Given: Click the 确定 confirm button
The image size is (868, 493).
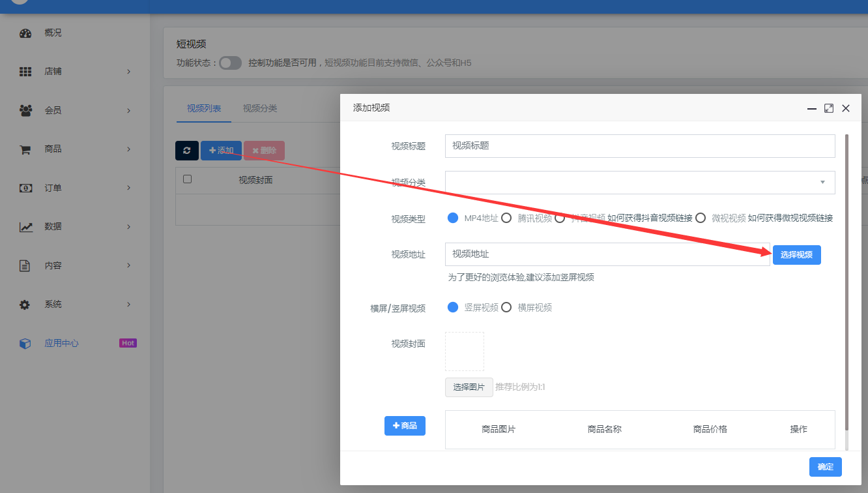Looking at the screenshot, I should point(825,467).
